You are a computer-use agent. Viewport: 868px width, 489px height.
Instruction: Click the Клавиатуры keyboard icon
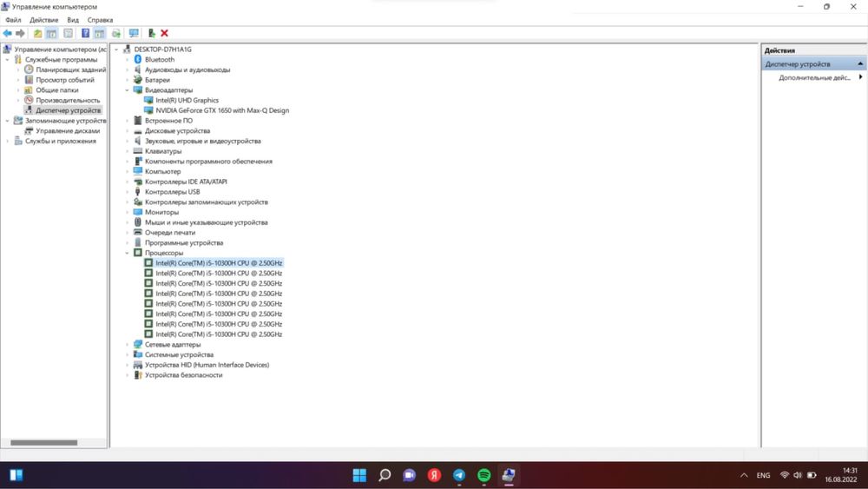(x=138, y=150)
